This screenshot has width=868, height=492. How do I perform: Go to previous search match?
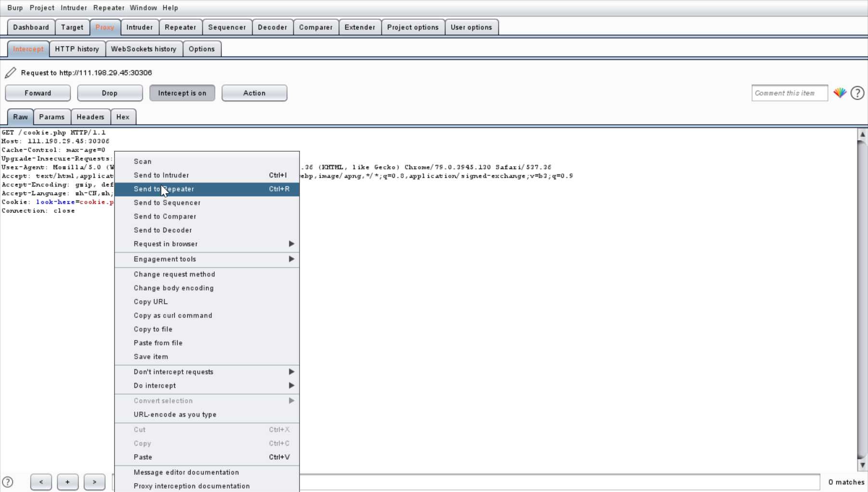point(41,482)
